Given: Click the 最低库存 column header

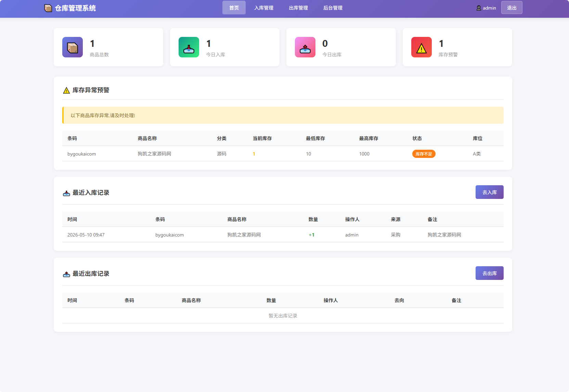Looking at the screenshot, I should [315, 138].
